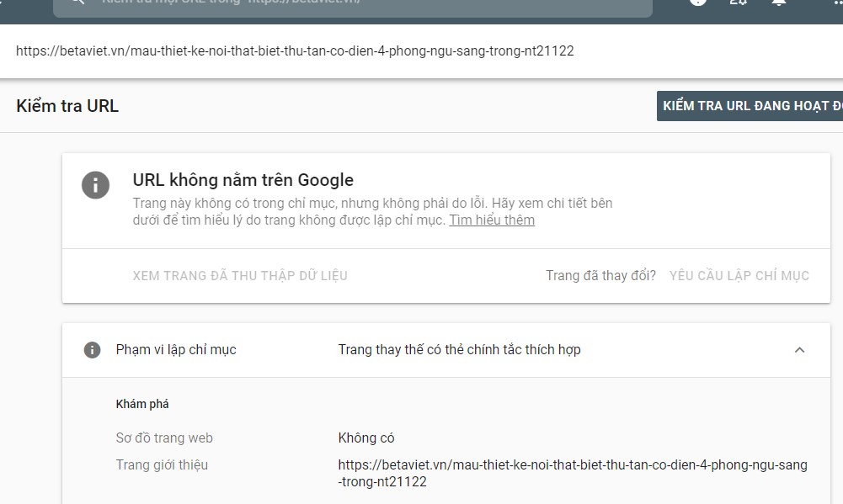The height and width of the screenshot is (504, 843).
Task: Click the Kiểm tra URL heading
Action: [x=67, y=106]
